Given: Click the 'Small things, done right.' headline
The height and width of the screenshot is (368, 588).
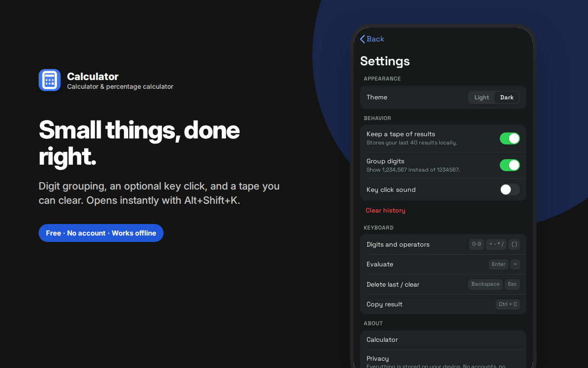Looking at the screenshot, I should tap(139, 143).
